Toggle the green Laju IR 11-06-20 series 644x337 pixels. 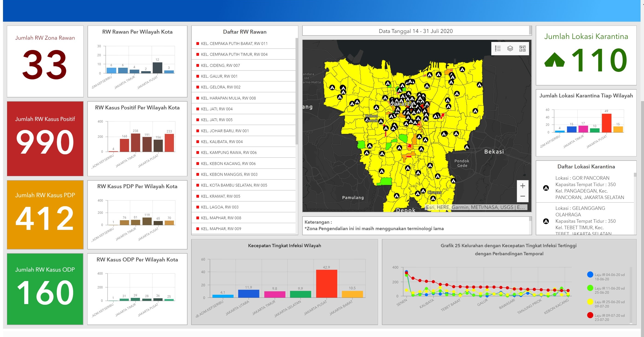coord(590,288)
